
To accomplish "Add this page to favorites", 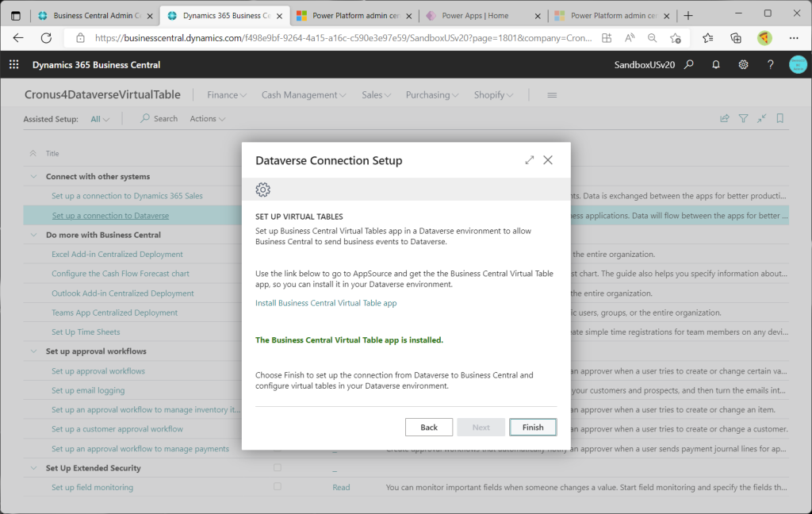I will (x=676, y=38).
